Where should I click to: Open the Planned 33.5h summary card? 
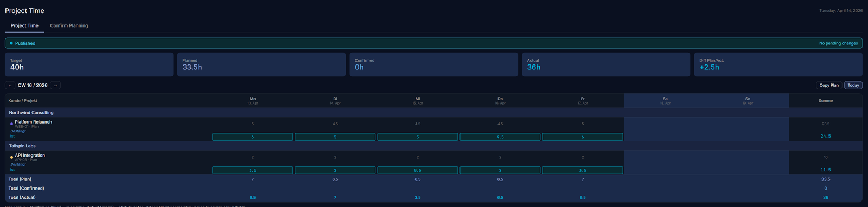pyautogui.click(x=261, y=64)
